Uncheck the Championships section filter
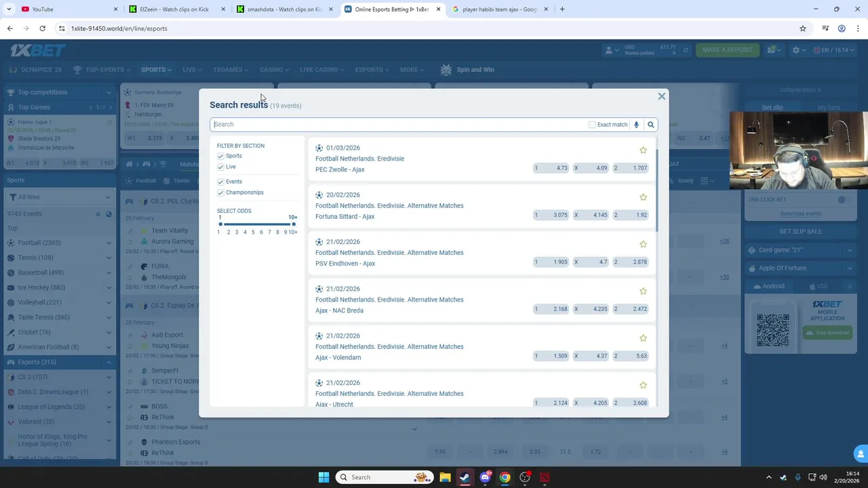The image size is (868, 488). [220, 192]
